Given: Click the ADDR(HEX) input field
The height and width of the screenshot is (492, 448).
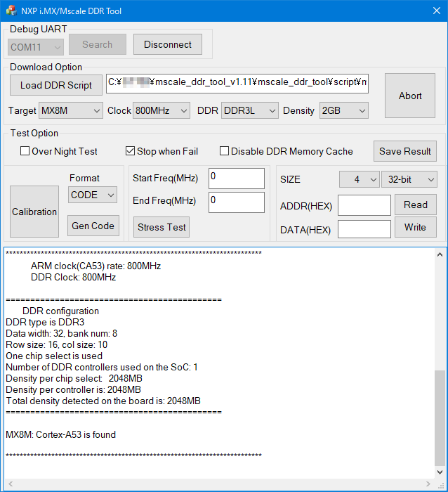Looking at the screenshot, I should click(x=364, y=205).
